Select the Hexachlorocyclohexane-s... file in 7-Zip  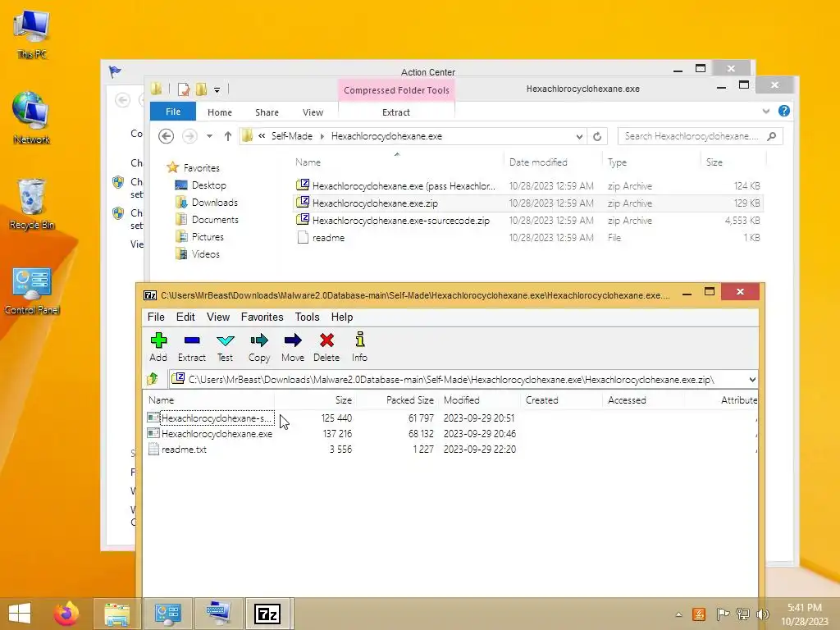pyautogui.click(x=217, y=418)
